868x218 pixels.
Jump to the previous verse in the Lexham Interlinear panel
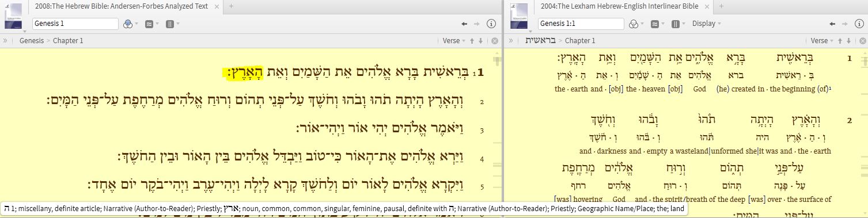point(840,41)
